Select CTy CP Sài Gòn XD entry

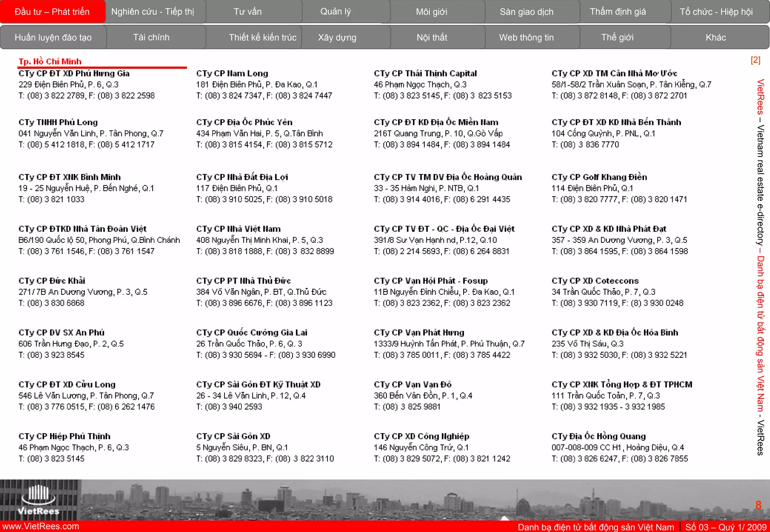(233, 437)
